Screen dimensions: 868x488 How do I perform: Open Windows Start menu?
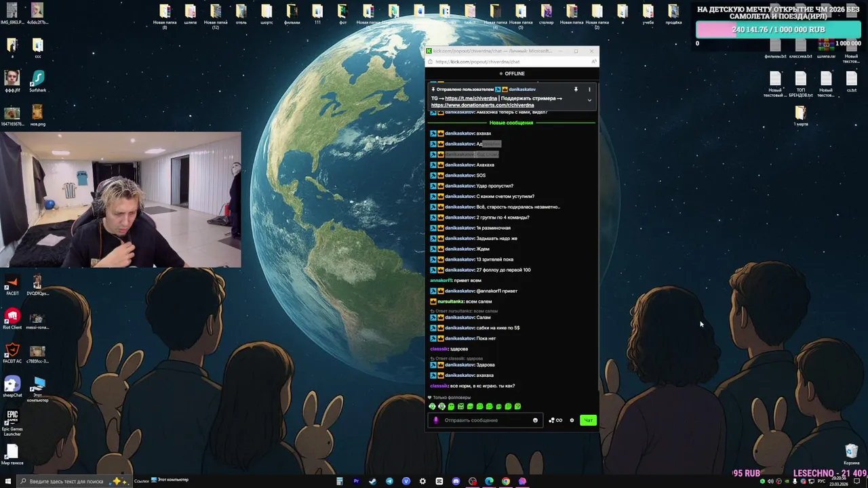8,481
